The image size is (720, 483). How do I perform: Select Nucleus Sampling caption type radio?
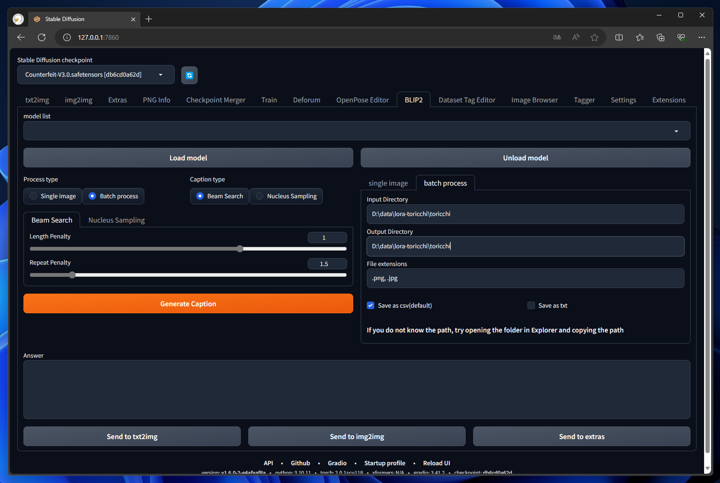click(286, 196)
